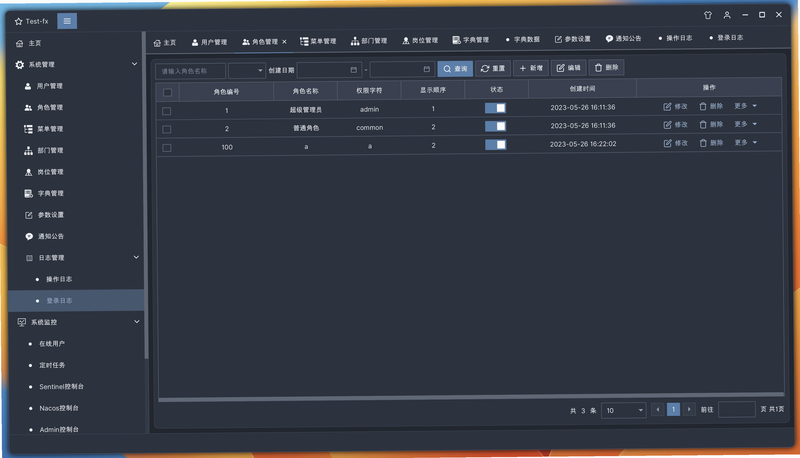This screenshot has height=458, width=800.
Task: Click the 用户管理 person icon in sidebar
Action: [x=28, y=86]
